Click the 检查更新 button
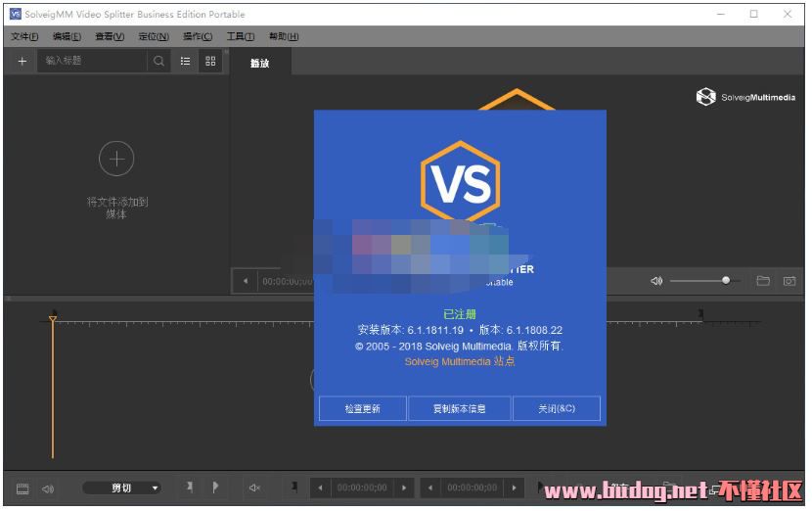 362,408
